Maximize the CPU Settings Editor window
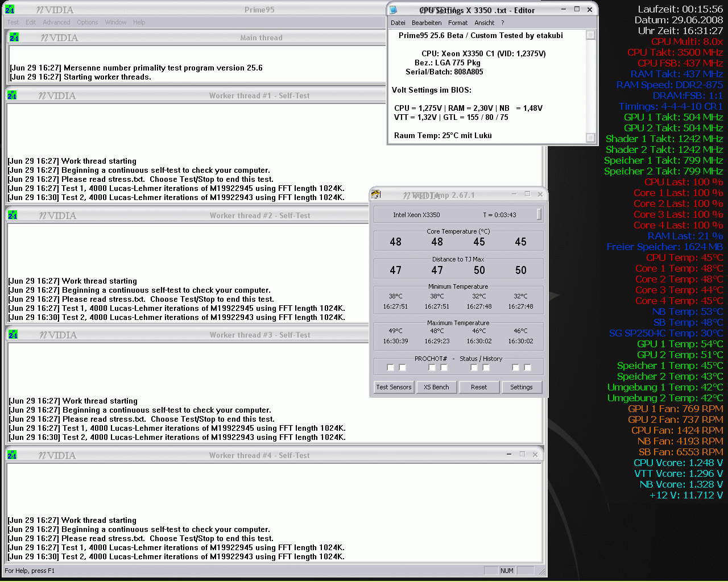Screen dimensions: 728x582 tap(577, 9)
